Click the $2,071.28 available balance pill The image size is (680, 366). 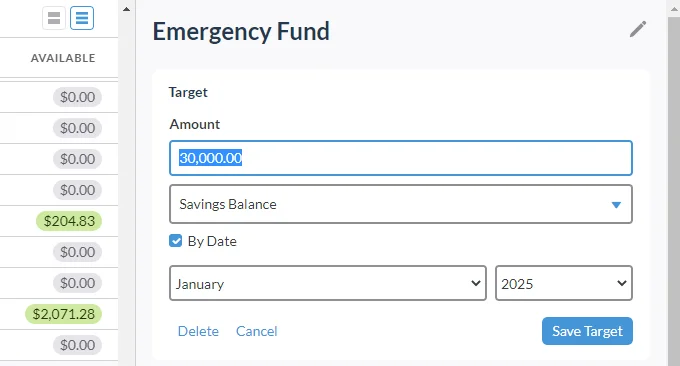coord(63,314)
